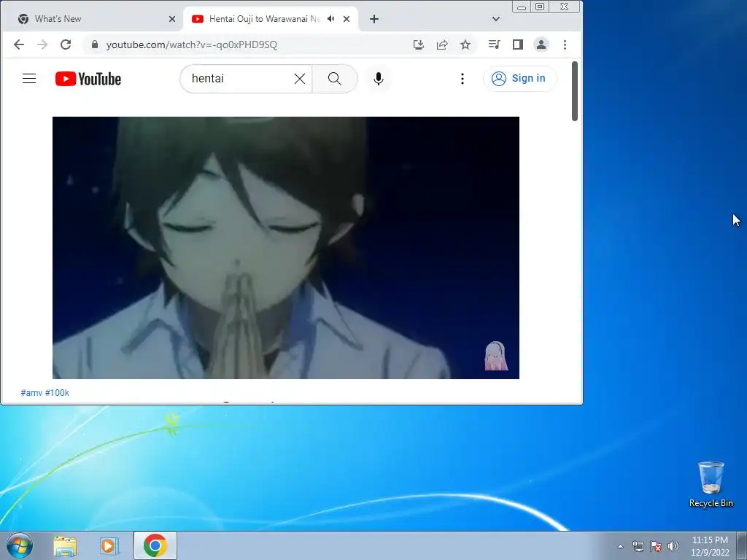The height and width of the screenshot is (560, 747).
Task: Go back using Chrome's back arrow
Action: (18, 44)
